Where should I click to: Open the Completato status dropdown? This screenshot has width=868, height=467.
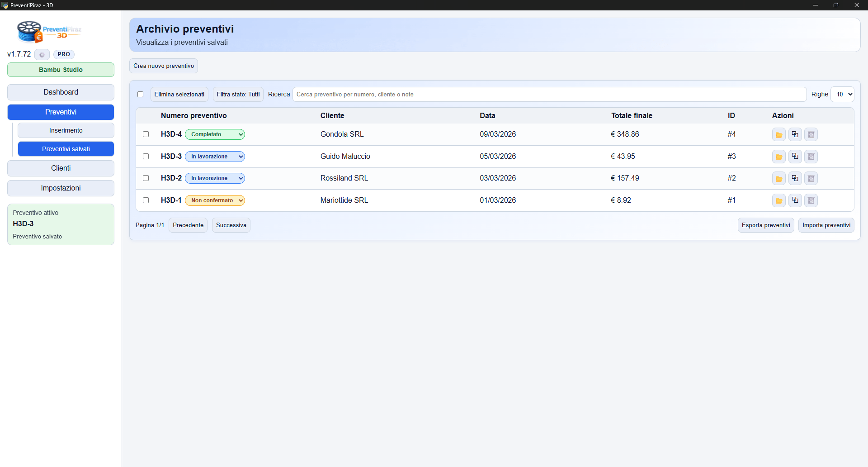point(215,134)
